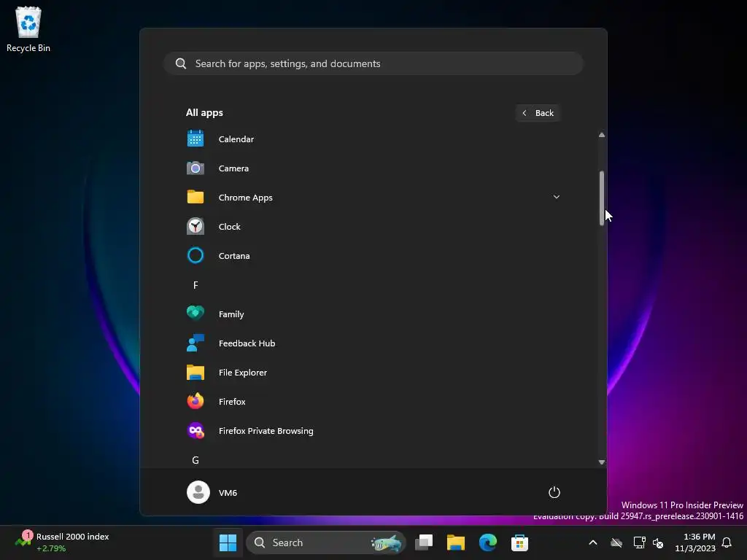Click the Back button in All apps
Image resolution: width=747 pixels, height=560 pixels.
[x=538, y=113]
